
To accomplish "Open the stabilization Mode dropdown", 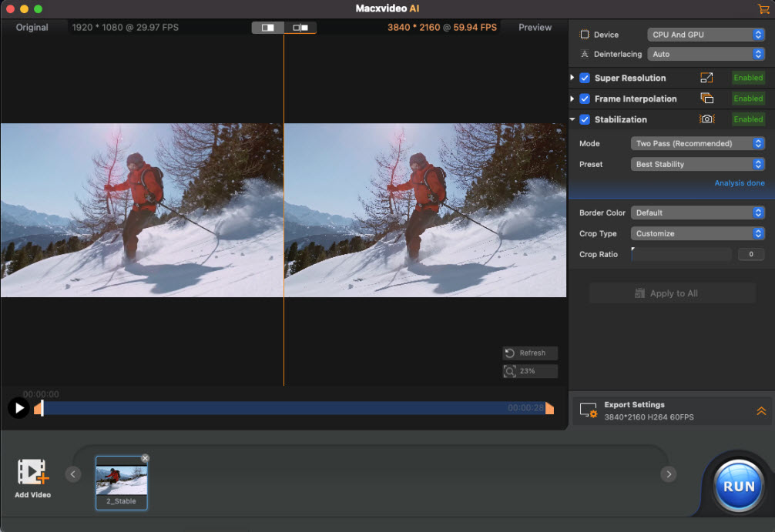I will [x=697, y=143].
